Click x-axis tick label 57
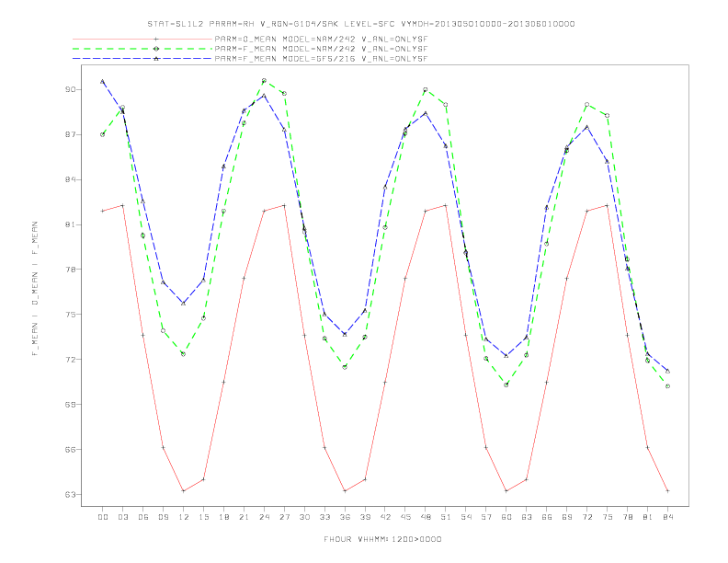Viewport: 728px width, 563px height. click(486, 517)
